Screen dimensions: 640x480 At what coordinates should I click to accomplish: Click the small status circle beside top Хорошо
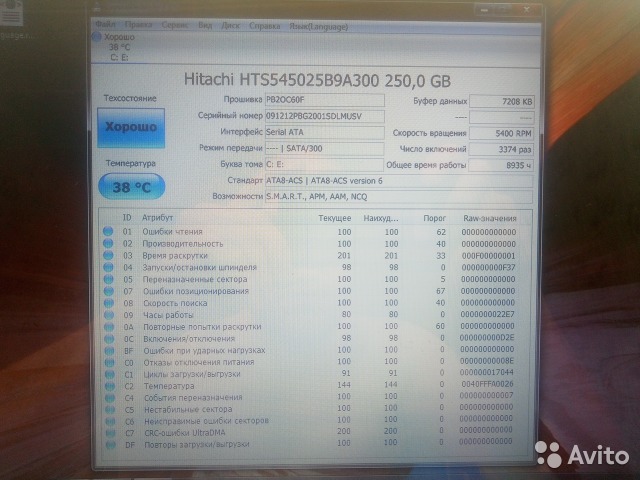point(97,37)
